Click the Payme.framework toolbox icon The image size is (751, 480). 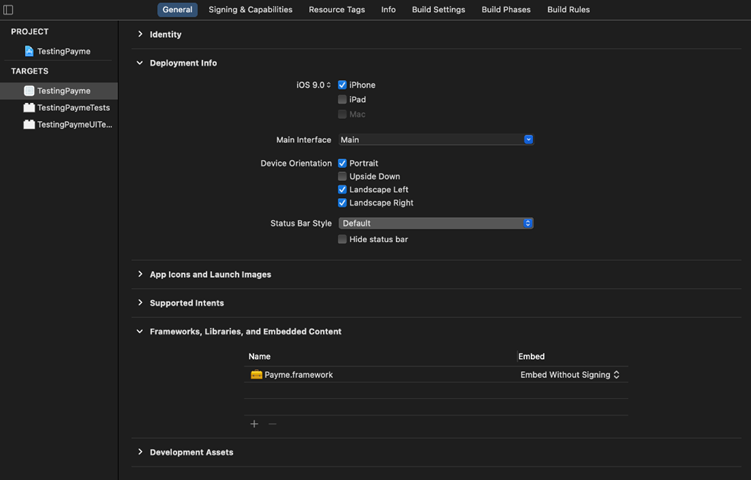pyautogui.click(x=256, y=375)
